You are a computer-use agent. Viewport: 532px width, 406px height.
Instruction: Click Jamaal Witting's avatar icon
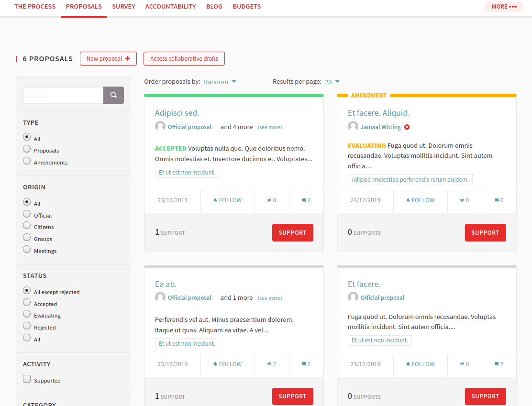click(353, 127)
